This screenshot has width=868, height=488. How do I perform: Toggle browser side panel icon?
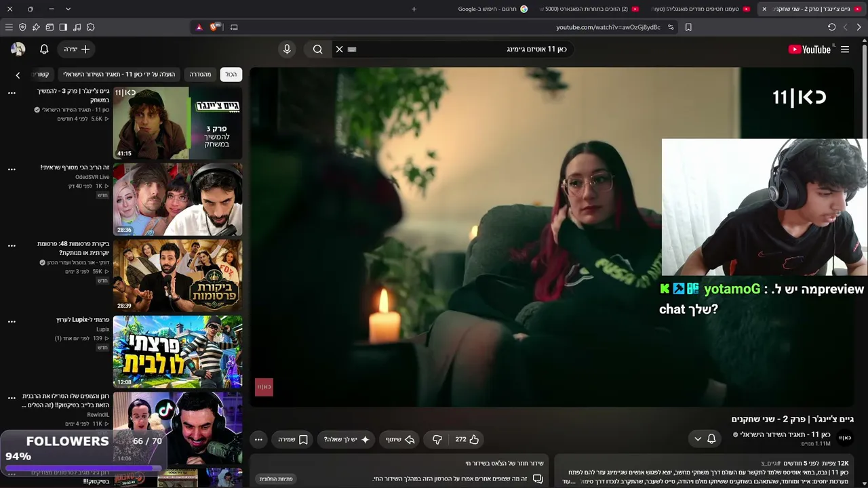tap(63, 27)
